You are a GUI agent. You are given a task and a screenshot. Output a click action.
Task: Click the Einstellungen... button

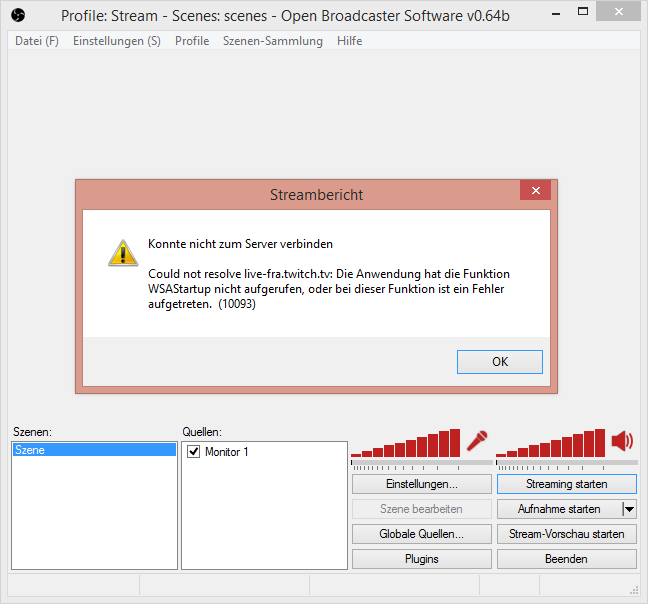point(422,484)
